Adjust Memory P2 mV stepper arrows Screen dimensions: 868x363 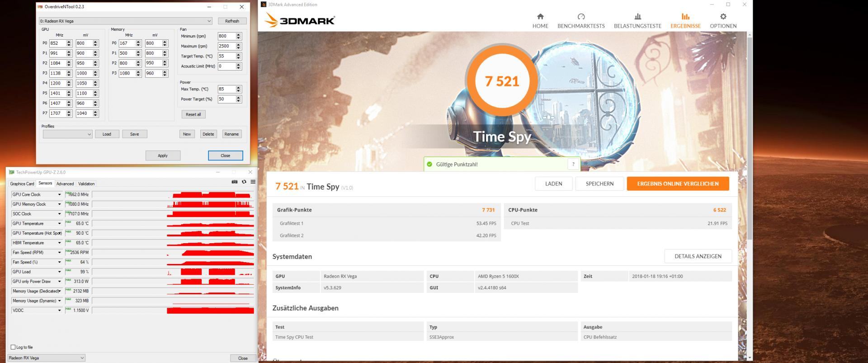pyautogui.click(x=165, y=63)
